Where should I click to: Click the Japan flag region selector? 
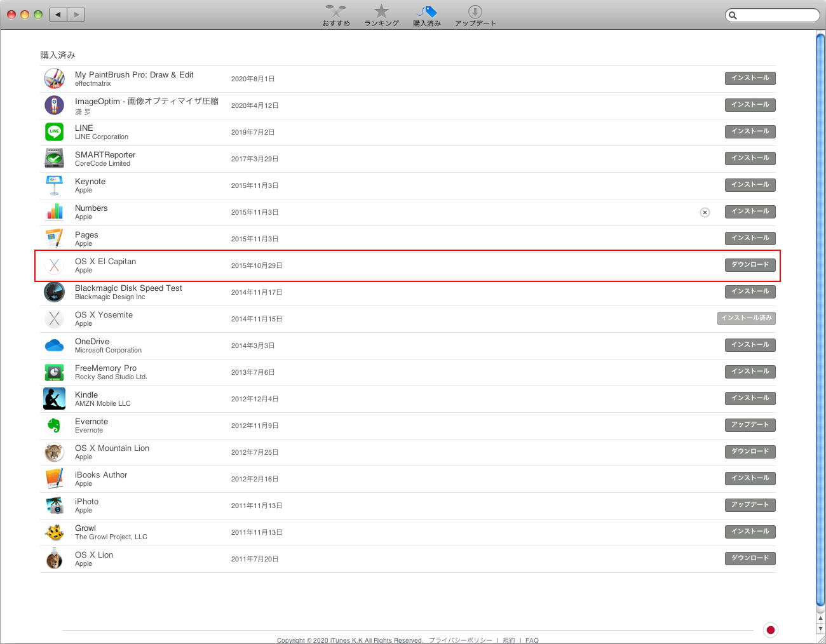point(770,630)
